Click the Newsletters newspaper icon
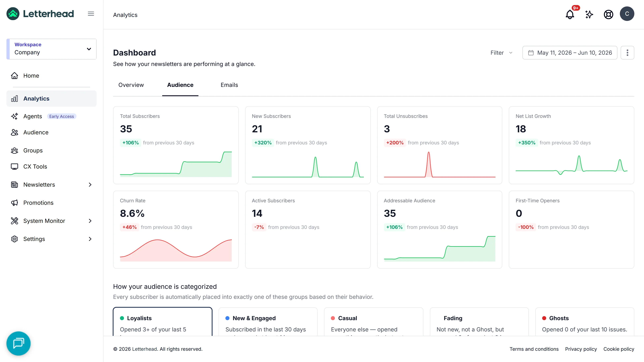Viewport: 644px width, 362px height. pos(14,185)
